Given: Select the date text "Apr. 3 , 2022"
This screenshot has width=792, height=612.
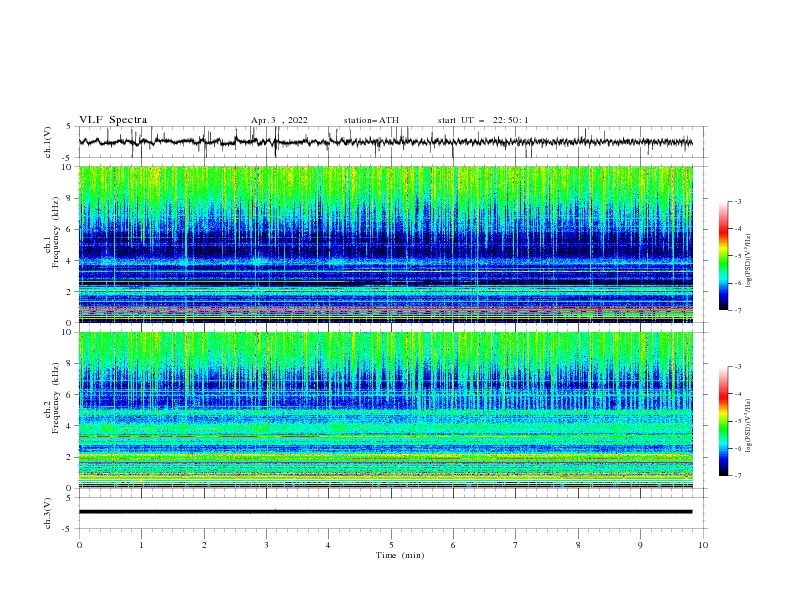Looking at the screenshot, I should point(279,121).
